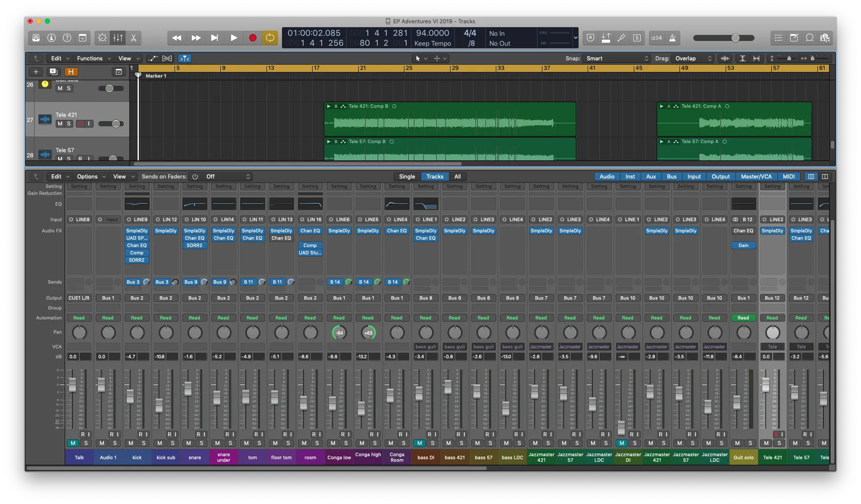Open the Library panel icon

tap(36, 38)
